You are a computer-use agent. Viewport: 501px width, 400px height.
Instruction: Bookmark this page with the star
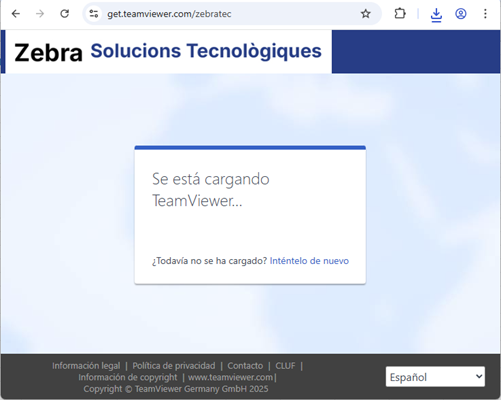[366, 14]
